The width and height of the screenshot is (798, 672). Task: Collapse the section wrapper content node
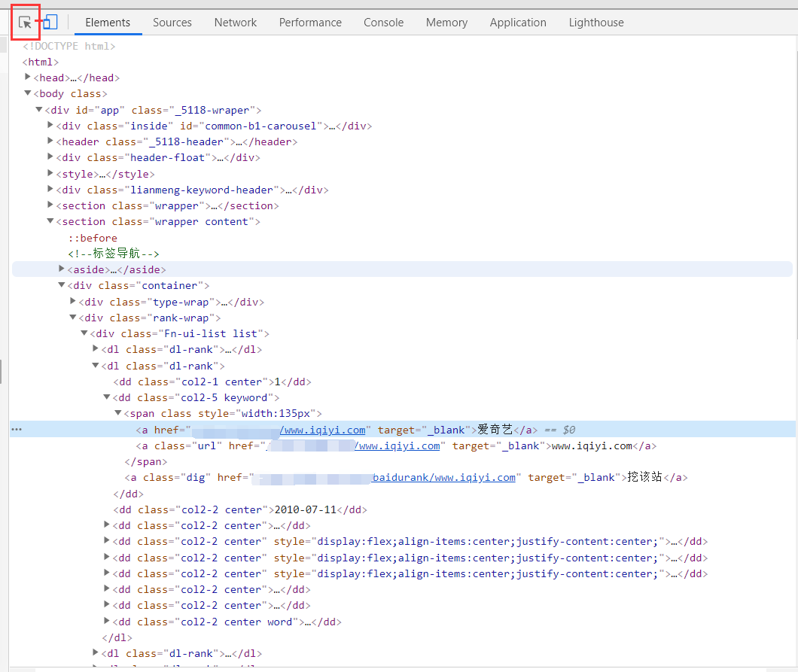[x=50, y=220]
